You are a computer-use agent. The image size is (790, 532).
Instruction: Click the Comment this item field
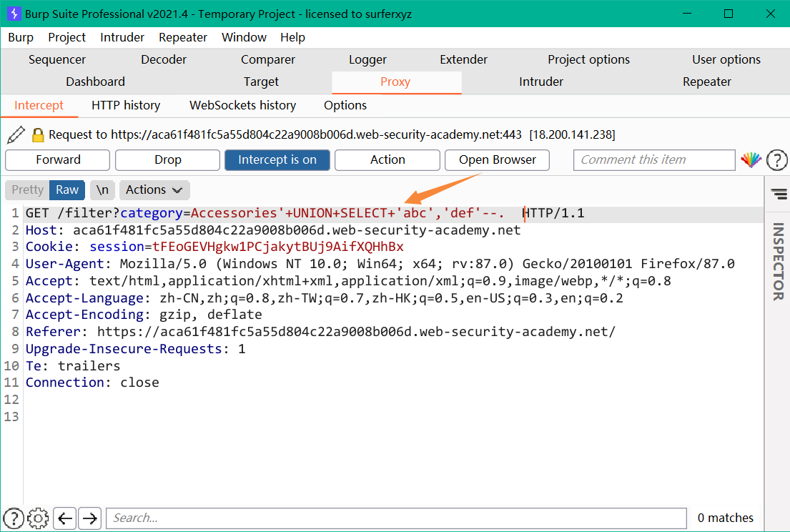click(x=654, y=160)
